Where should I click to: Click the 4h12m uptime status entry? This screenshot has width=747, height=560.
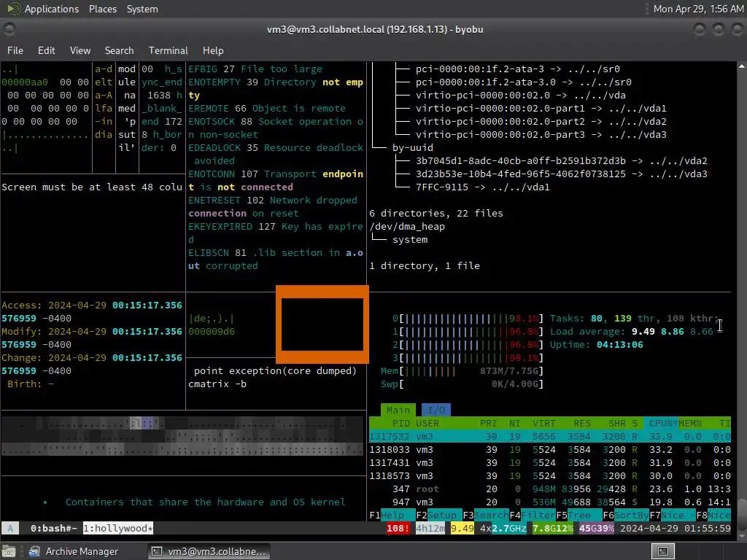tap(430, 528)
